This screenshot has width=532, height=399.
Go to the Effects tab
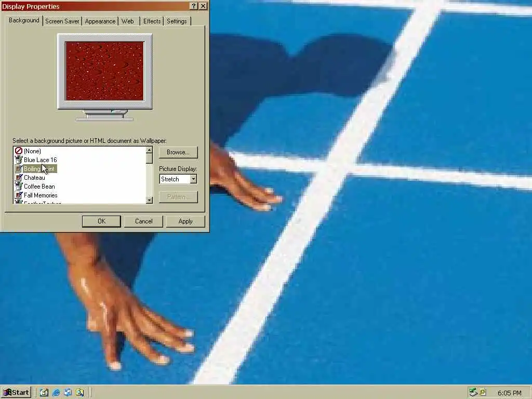point(152,21)
